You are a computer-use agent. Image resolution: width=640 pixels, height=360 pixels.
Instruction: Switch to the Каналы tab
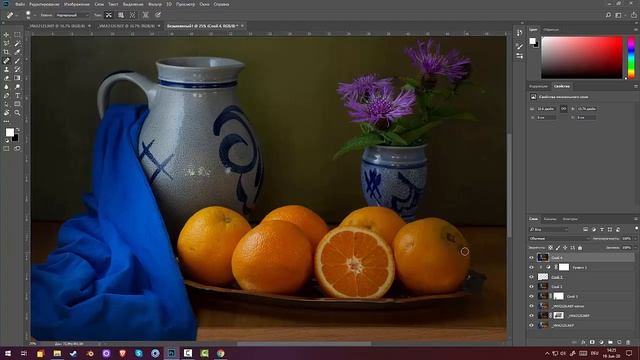pos(550,219)
